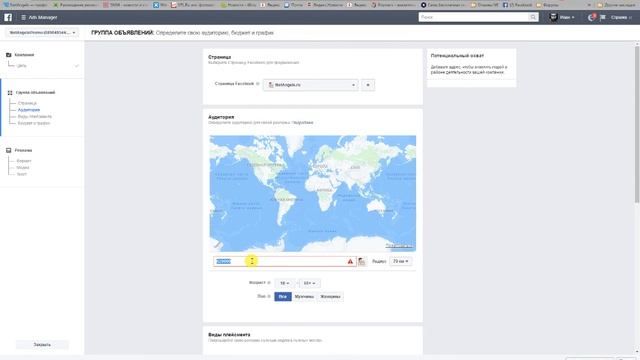
Task: Click info icon next to Страница Facebook
Action: click(x=258, y=84)
